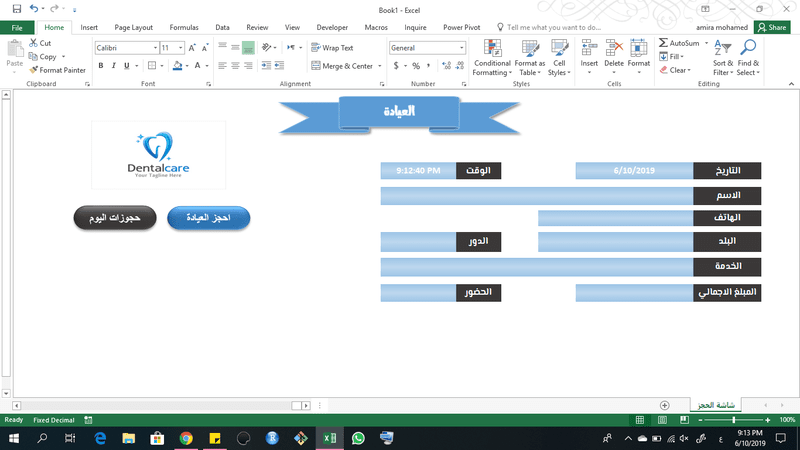Open the File tab
The image size is (800, 450).
tap(17, 28)
